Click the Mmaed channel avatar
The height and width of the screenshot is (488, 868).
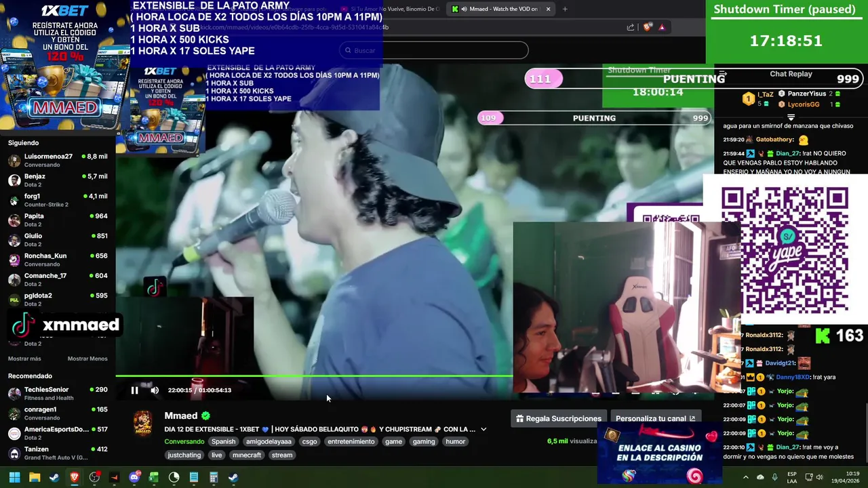click(142, 422)
